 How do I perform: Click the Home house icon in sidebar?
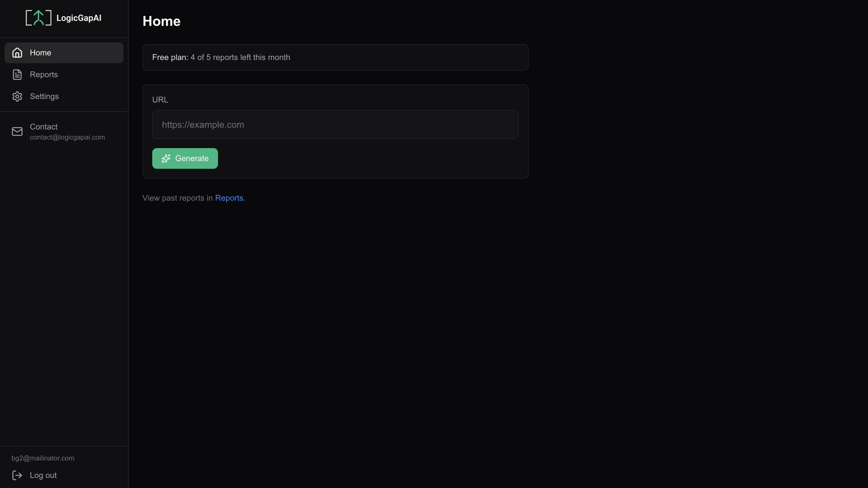[x=17, y=53]
